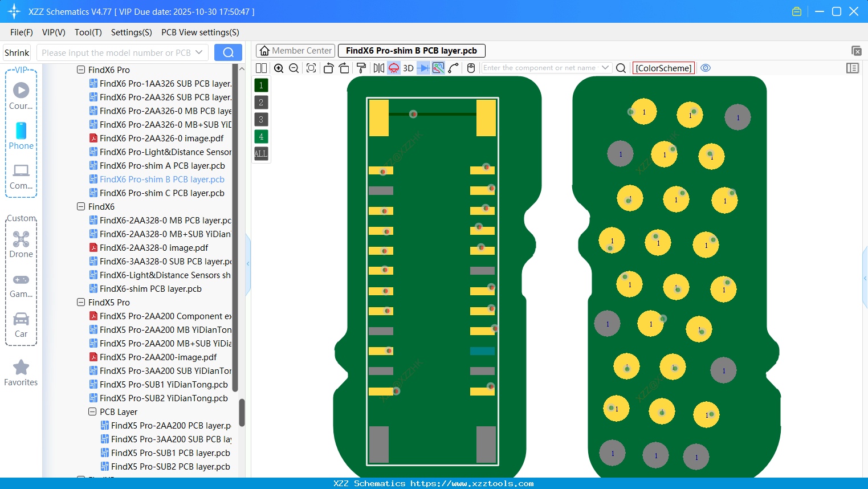
Task: Click the blue model search button
Action: click(x=228, y=52)
